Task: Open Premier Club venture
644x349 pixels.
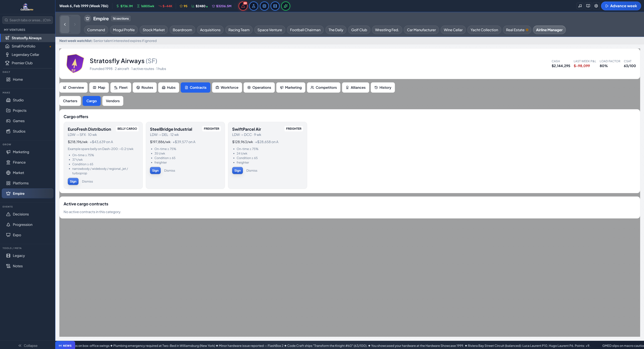Action: (x=28, y=63)
